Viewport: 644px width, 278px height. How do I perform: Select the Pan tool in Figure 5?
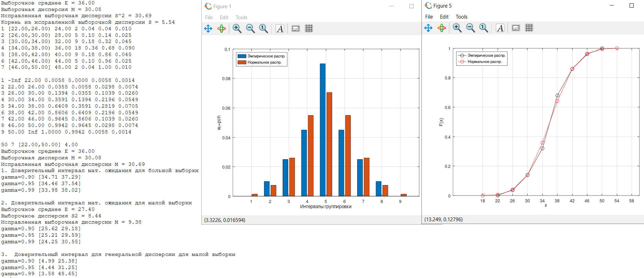(428, 28)
